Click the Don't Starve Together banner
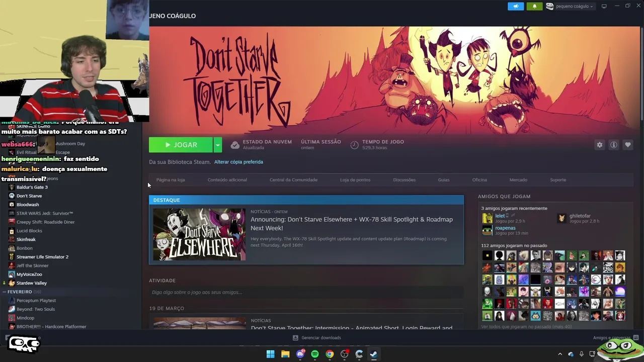 (394, 80)
